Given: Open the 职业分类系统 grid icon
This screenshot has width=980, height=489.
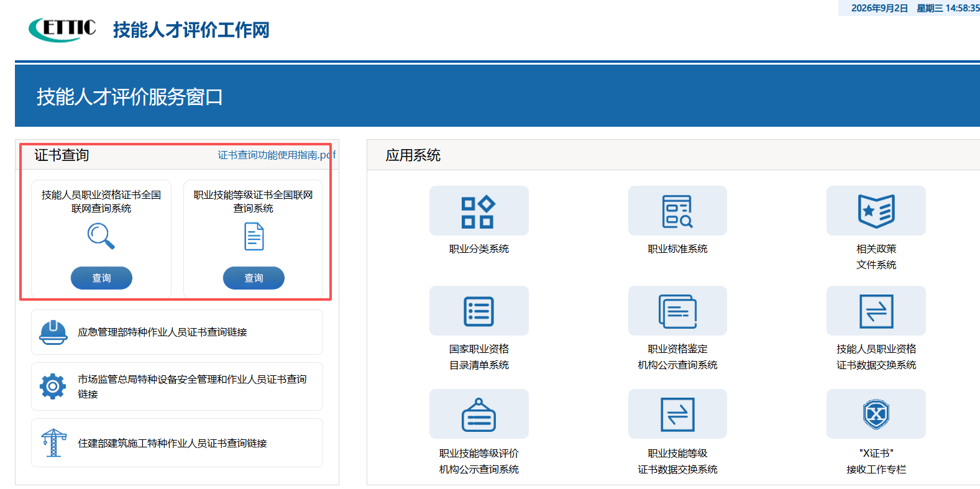Looking at the screenshot, I should point(479,211).
